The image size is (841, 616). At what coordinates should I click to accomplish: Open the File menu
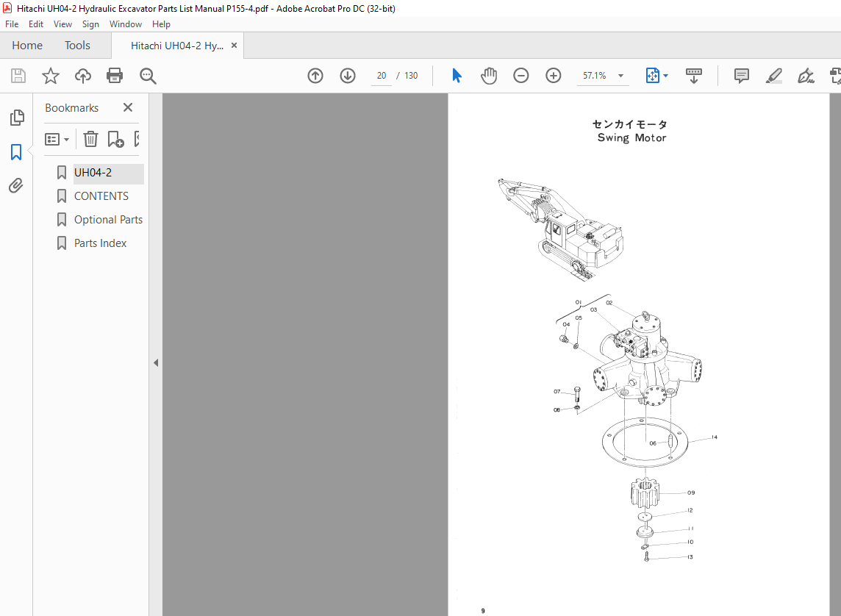[x=12, y=24]
